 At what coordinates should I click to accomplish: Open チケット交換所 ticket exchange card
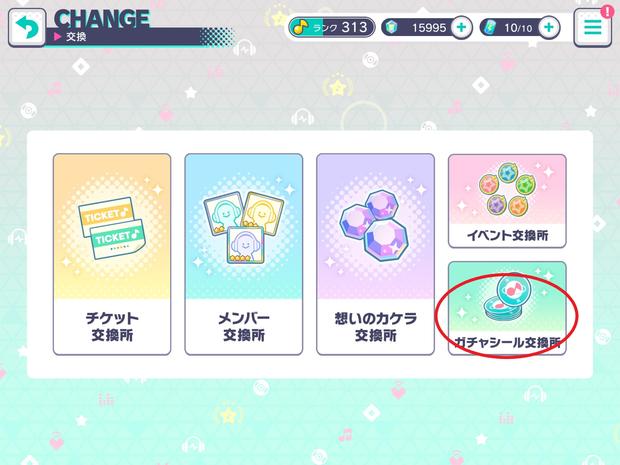pyautogui.click(x=112, y=254)
